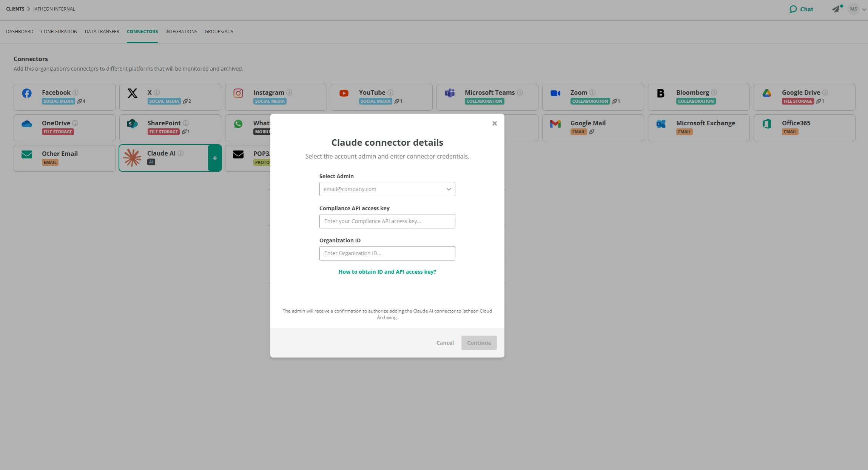Show info tooltip for X connector
Viewport: 868px width, 470px height.
(x=157, y=92)
